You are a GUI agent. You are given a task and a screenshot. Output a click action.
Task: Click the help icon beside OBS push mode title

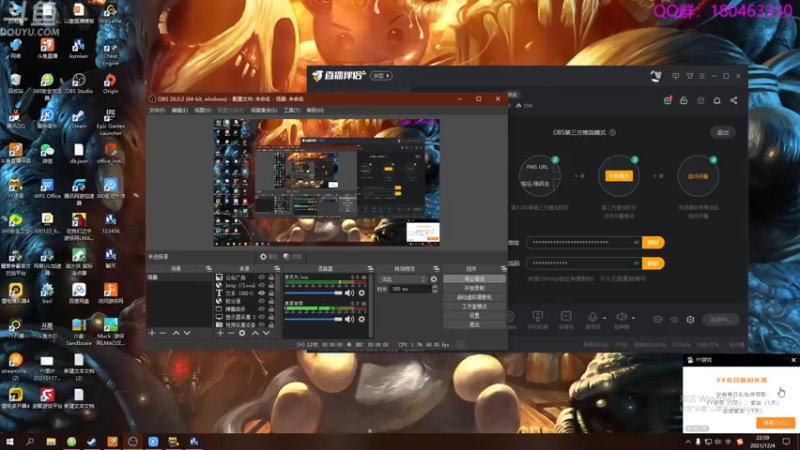tap(612, 132)
